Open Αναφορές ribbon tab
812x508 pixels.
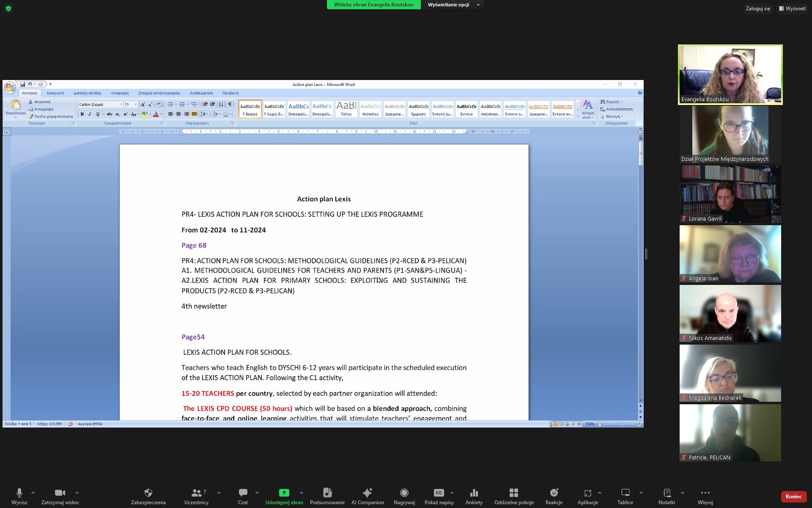point(120,93)
